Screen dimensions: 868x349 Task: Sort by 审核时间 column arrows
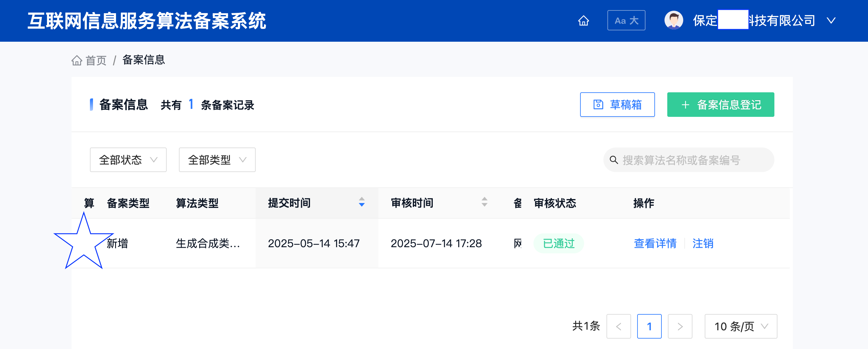coord(484,202)
